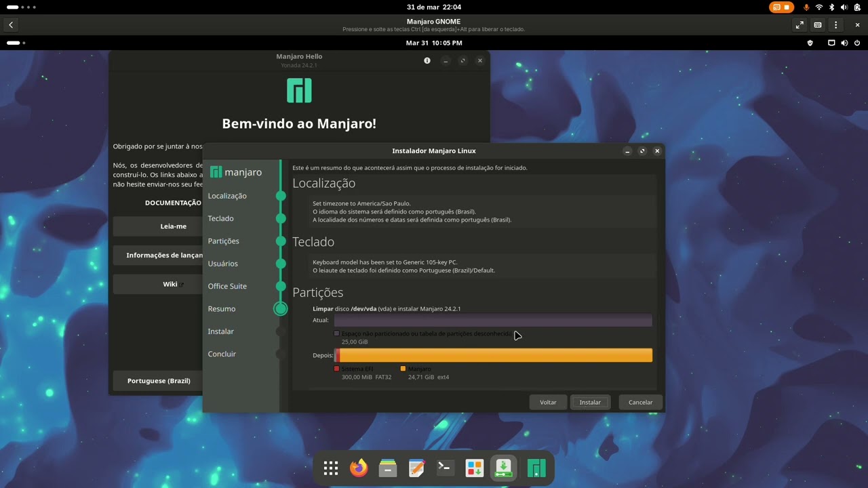This screenshot has width=868, height=488.
Task: Click the Manjaro logo in the Hello window
Action: point(299,90)
